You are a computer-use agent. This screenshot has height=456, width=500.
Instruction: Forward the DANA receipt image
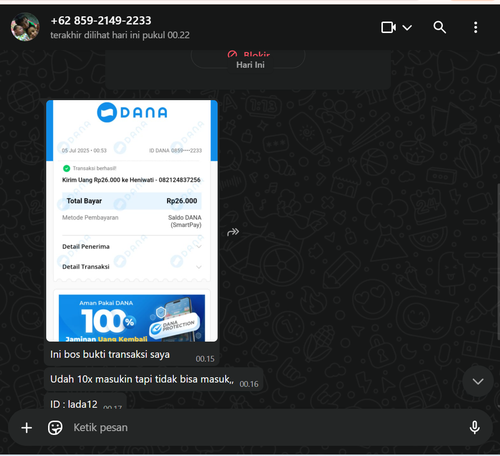233,232
